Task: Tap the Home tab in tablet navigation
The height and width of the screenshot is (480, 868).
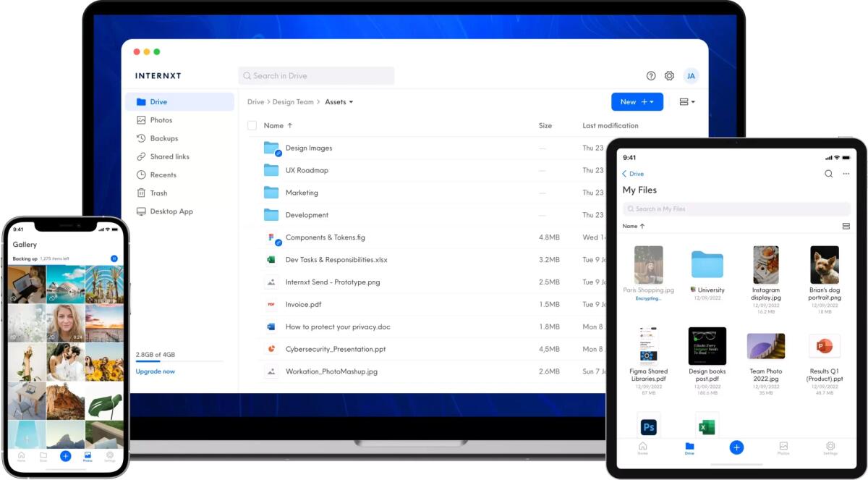Action: point(642,447)
